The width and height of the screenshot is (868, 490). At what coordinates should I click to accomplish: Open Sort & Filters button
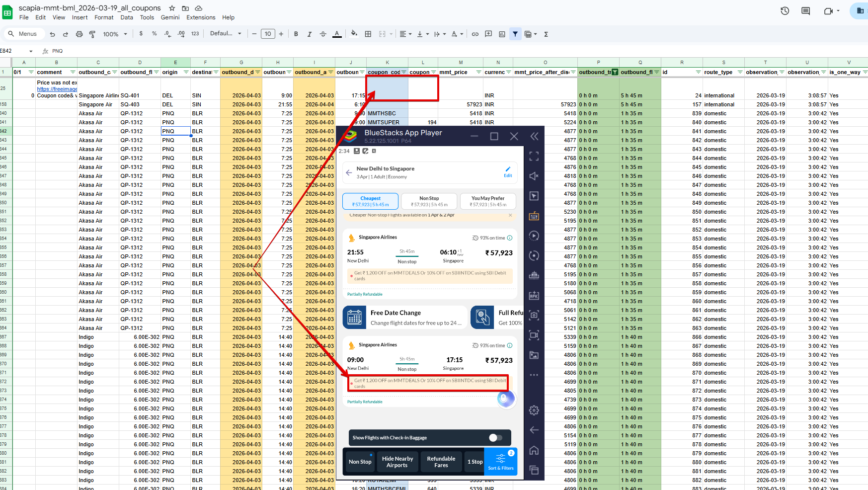pos(501,462)
